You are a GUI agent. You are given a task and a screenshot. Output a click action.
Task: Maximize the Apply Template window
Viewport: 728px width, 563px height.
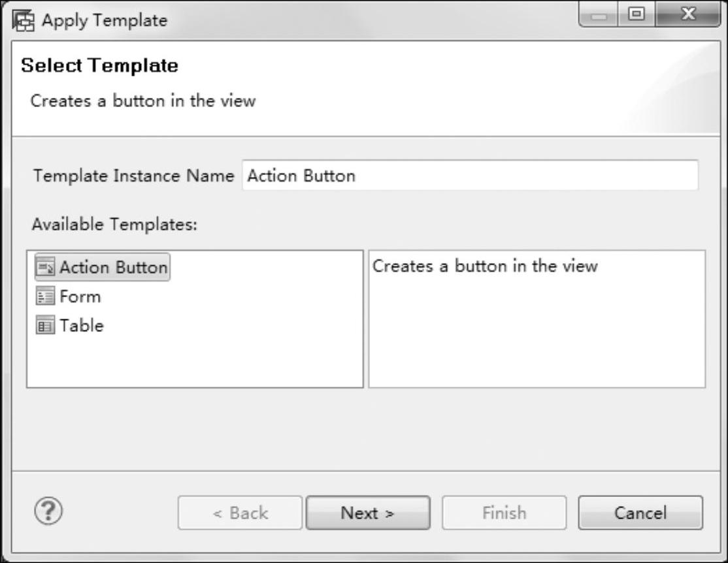(x=636, y=14)
